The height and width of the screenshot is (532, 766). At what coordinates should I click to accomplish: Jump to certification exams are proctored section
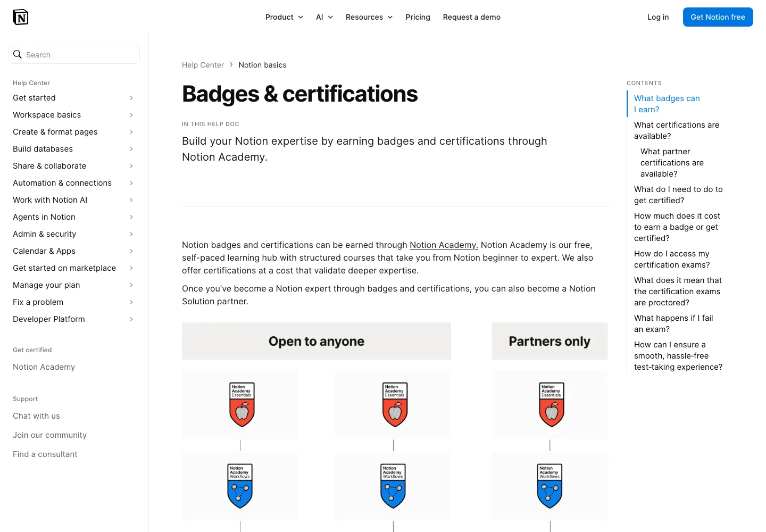pyautogui.click(x=678, y=292)
